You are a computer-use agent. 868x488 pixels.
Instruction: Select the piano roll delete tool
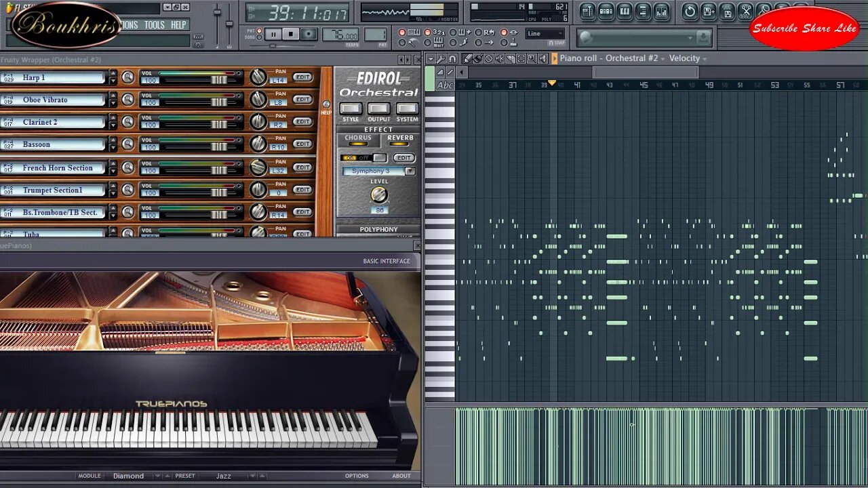click(x=488, y=58)
